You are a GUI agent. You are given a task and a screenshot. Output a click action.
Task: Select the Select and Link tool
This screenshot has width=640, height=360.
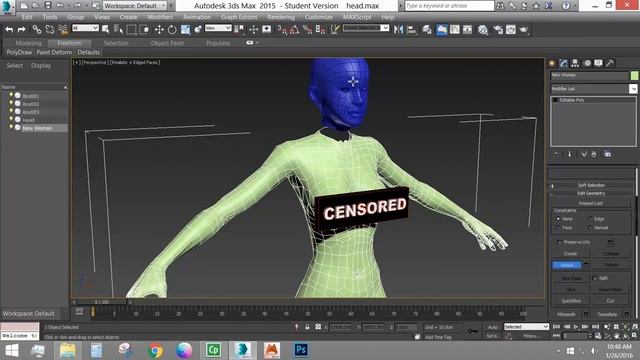37,29
